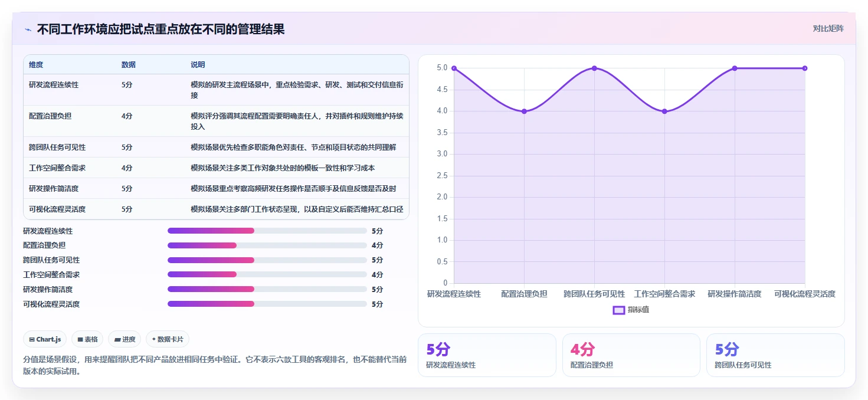Image resolution: width=868 pixels, height=400 pixels.
Task: Click the 可视化流程灵活度 progress bar
Action: point(267,304)
